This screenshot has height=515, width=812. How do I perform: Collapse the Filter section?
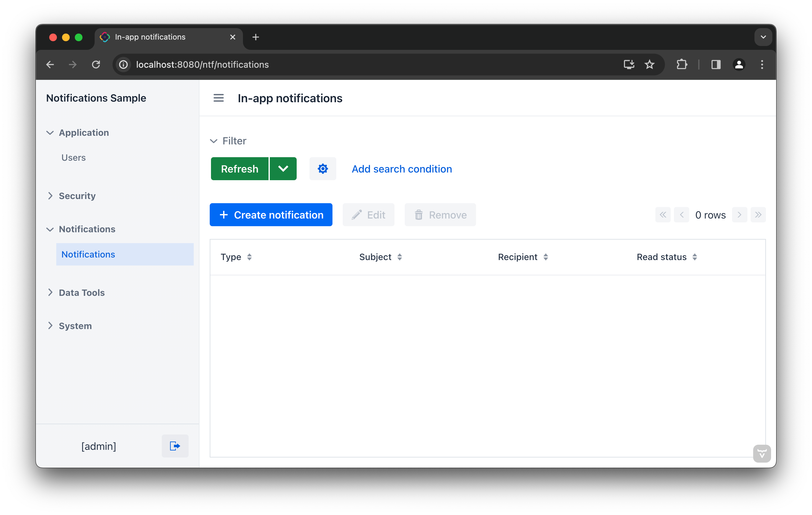pyautogui.click(x=214, y=141)
